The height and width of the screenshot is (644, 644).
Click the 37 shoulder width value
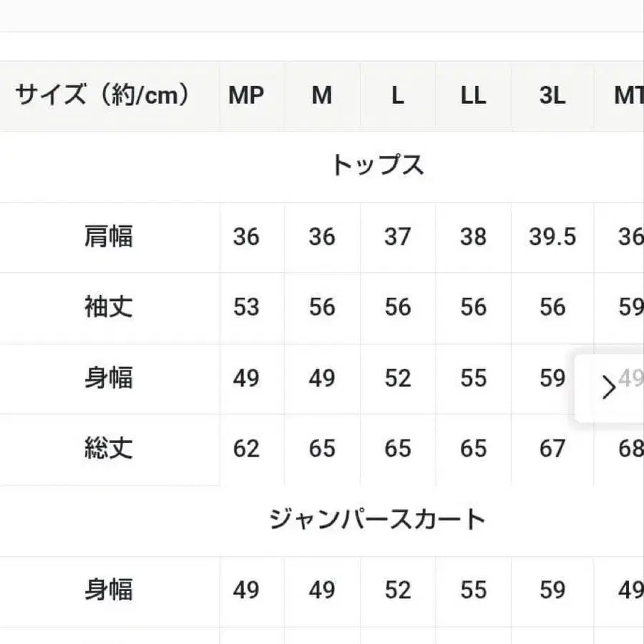point(398,237)
